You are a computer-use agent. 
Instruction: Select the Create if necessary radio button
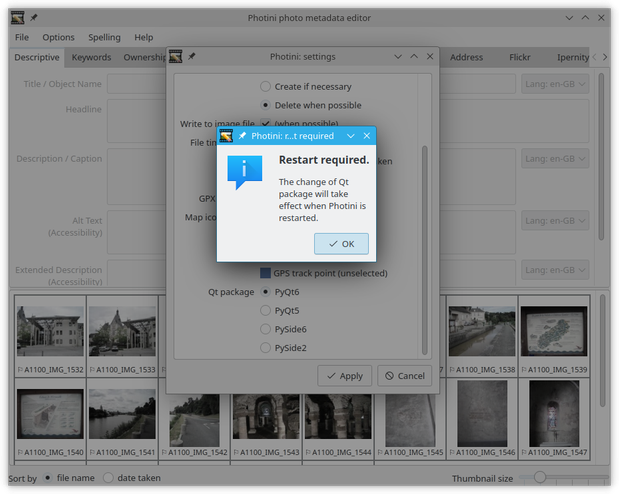pyautogui.click(x=265, y=86)
